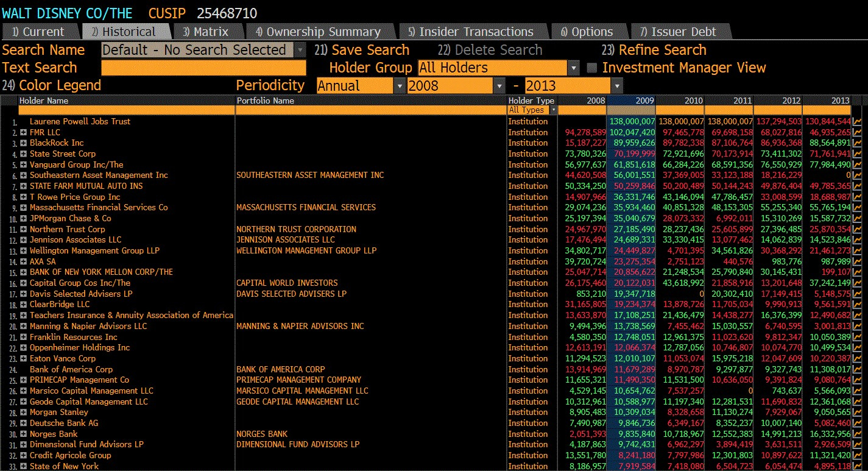Click the Holder Name filter field
The width and height of the screenshot is (868, 471).
127,110
